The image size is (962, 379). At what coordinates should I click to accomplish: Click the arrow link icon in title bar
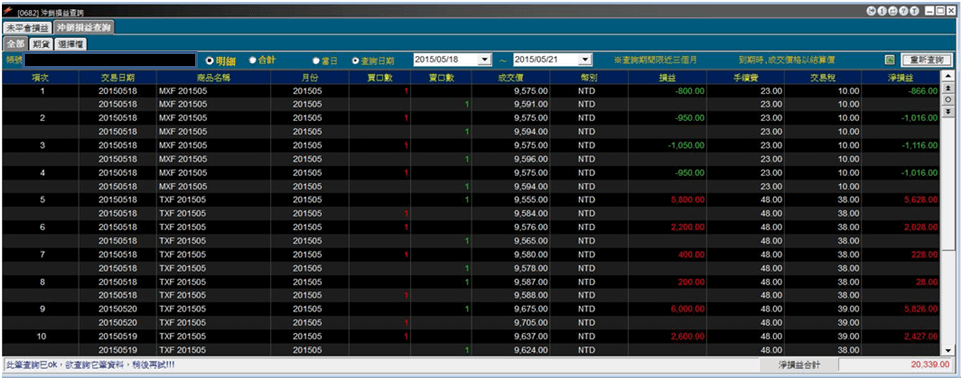[x=871, y=11]
